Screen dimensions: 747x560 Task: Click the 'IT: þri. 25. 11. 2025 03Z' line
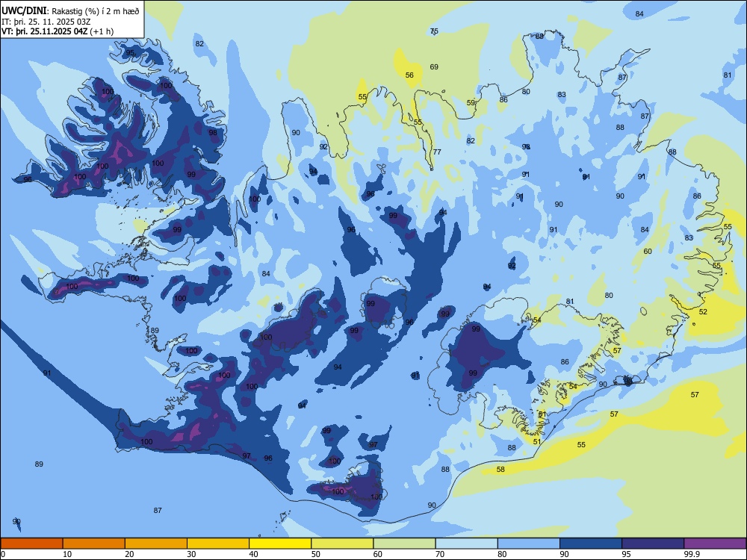(46, 22)
